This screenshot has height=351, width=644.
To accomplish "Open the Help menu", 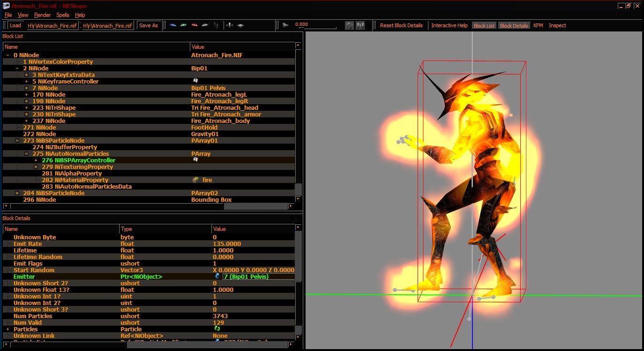I will click(x=80, y=15).
